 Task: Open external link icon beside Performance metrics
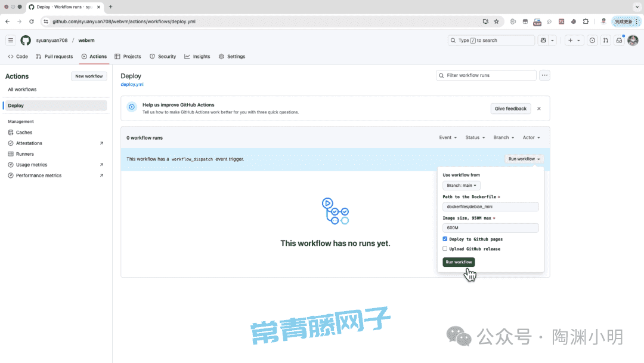pos(101,175)
